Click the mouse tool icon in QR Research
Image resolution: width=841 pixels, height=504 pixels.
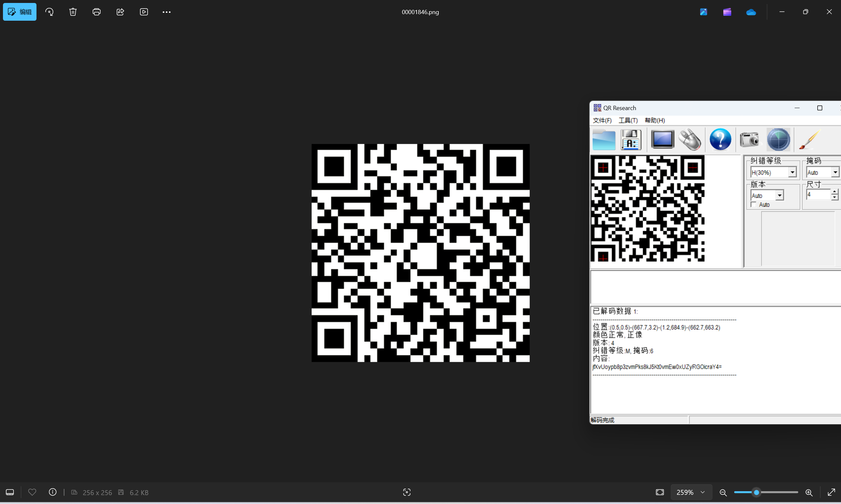point(690,140)
